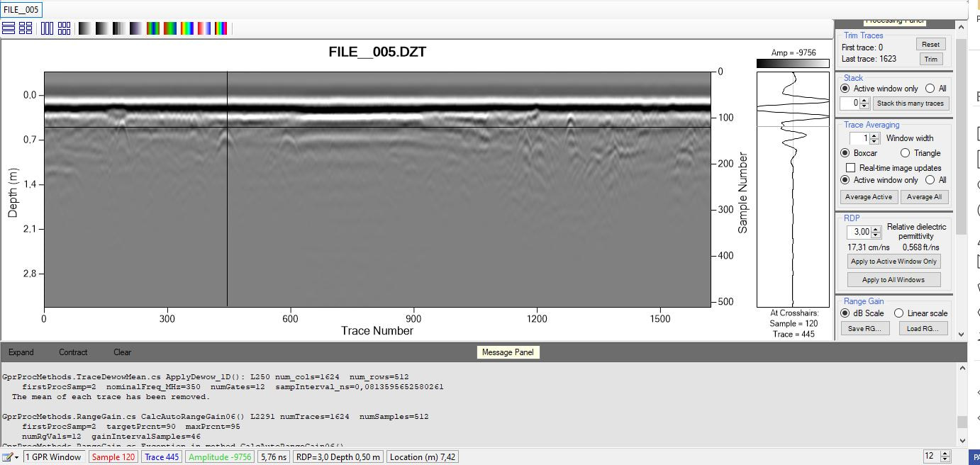Increase the RDP value with up arrow
The image size is (980, 465).
(876, 229)
